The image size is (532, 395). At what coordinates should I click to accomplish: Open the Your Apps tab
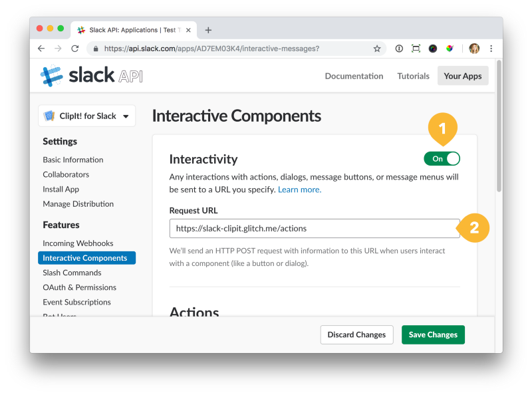(462, 76)
